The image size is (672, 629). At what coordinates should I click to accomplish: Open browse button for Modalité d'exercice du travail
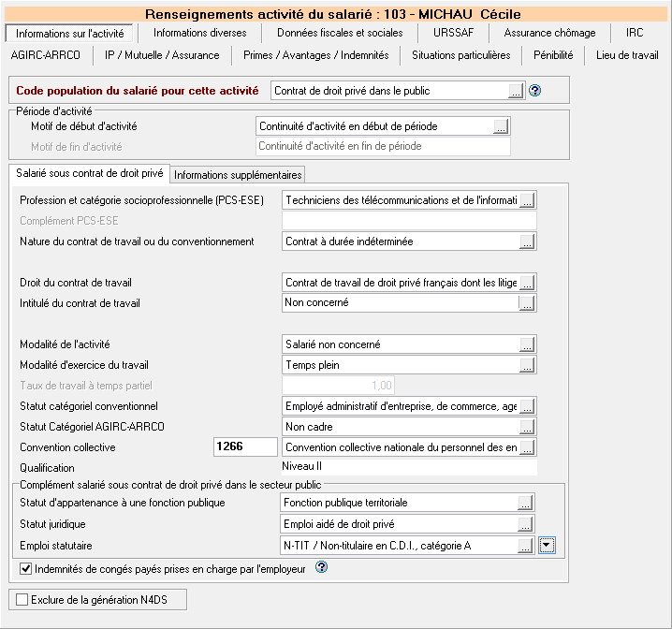[x=527, y=365]
